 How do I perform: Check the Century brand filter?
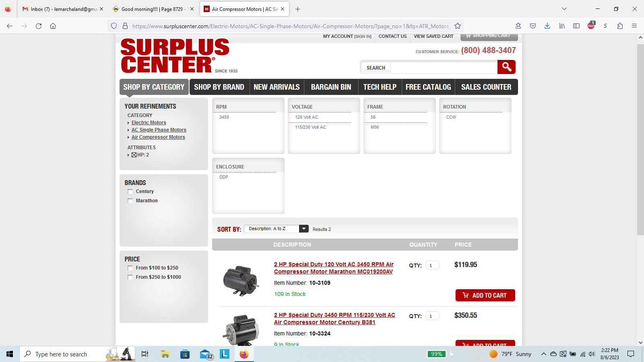point(130,192)
